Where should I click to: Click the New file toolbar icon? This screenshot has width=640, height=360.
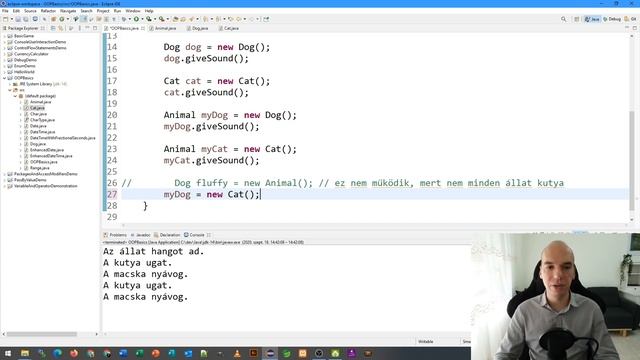click(5, 19)
